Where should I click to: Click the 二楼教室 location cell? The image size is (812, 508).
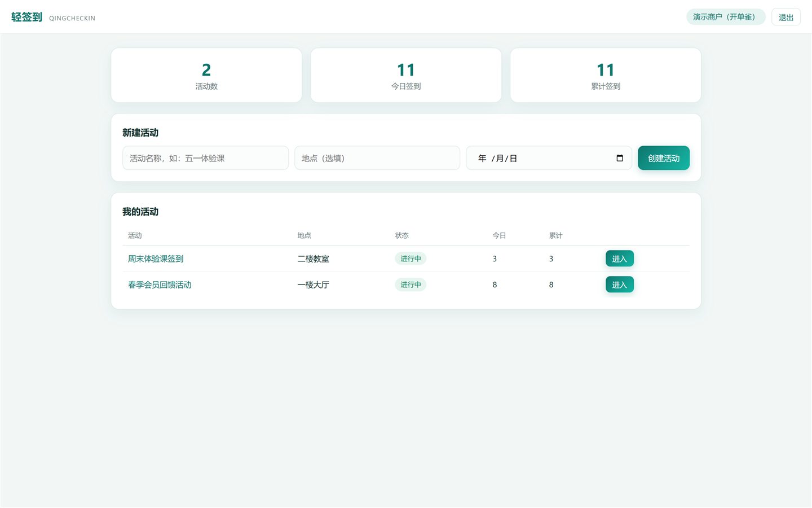tap(314, 259)
